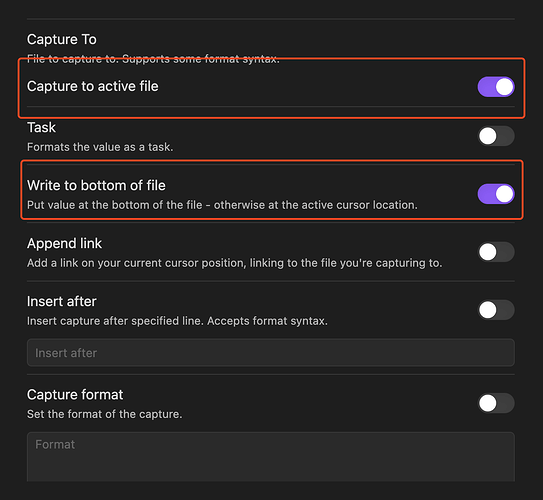
Task: Focus the Insert after text field
Action: click(271, 352)
